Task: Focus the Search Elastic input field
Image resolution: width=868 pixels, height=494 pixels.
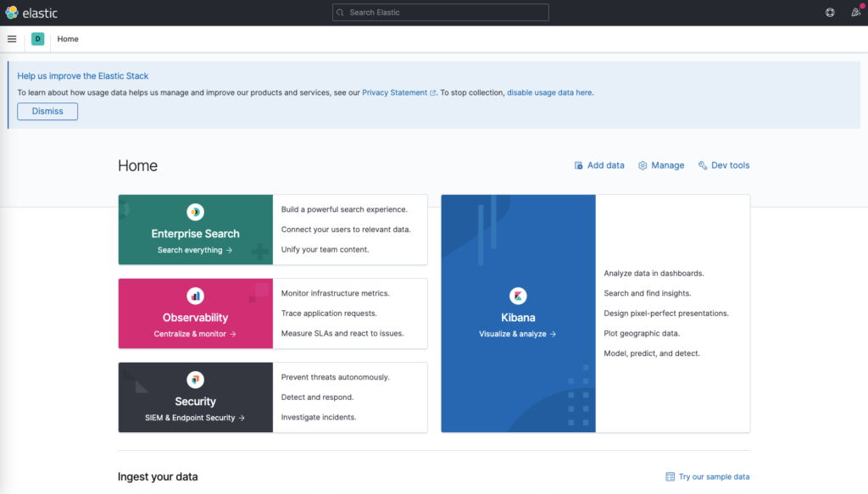Action: pyautogui.click(x=441, y=13)
